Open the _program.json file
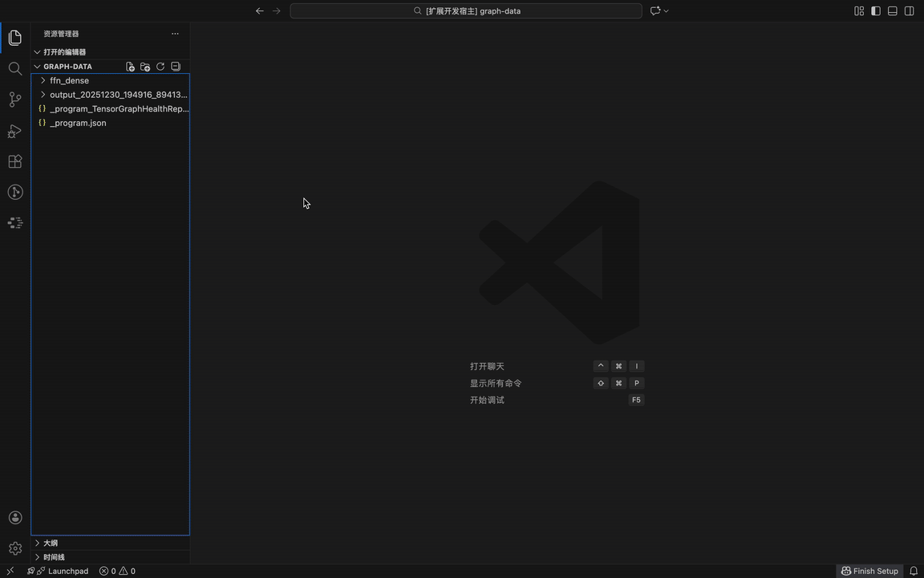924x578 pixels. [78, 123]
